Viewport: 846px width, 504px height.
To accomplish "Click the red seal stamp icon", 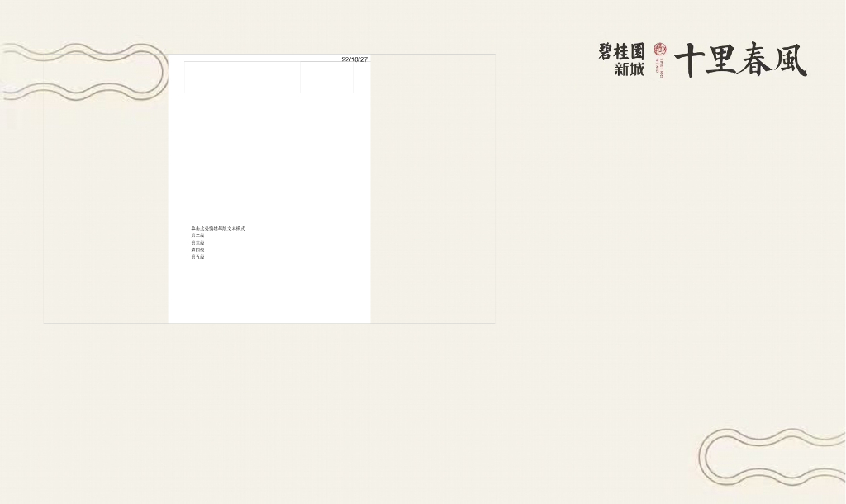I will click(x=660, y=50).
